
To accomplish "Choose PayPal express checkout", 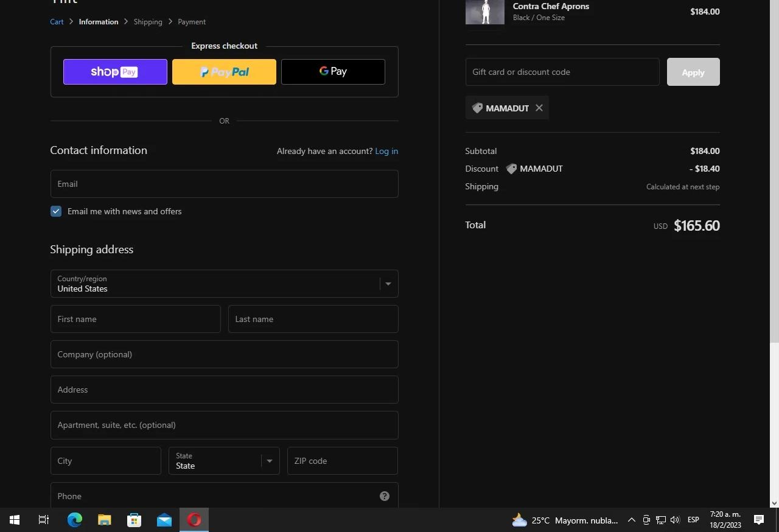I will pos(224,72).
